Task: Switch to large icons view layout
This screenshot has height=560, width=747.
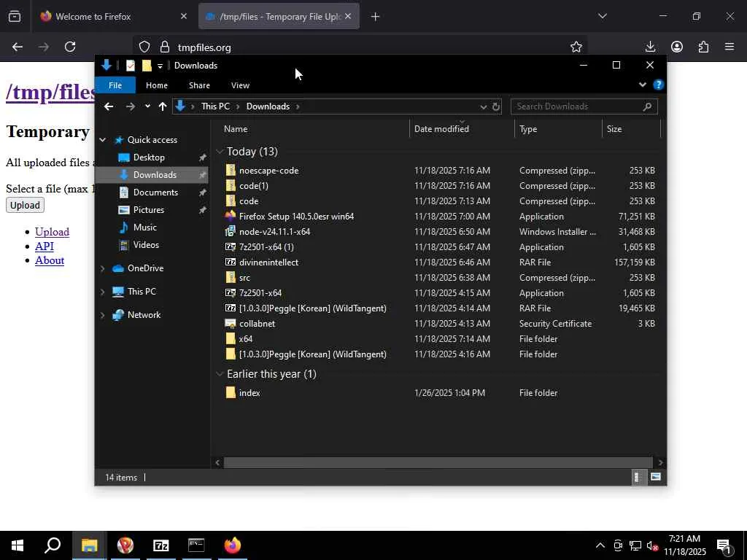Action: pyautogui.click(x=656, y=477)
